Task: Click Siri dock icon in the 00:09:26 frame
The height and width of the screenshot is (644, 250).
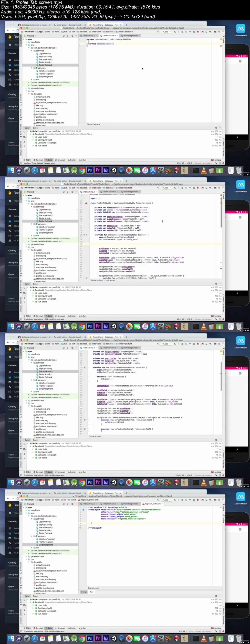Action: coord(19,483)
